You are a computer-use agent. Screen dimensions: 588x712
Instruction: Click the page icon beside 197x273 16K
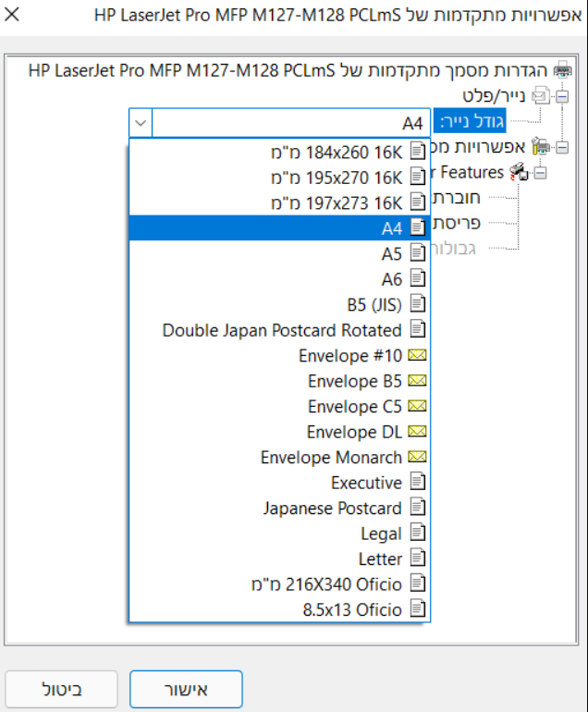pos(418,202)
